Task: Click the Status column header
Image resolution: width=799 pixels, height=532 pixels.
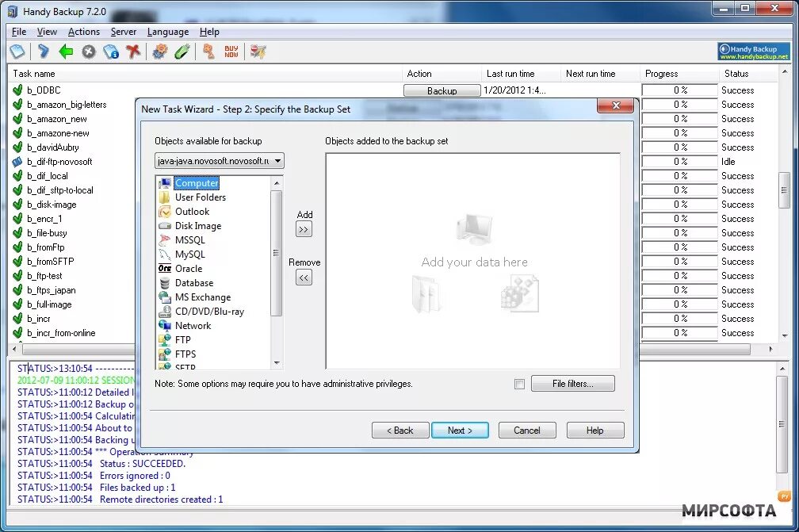Action: (x=749, y=74)
